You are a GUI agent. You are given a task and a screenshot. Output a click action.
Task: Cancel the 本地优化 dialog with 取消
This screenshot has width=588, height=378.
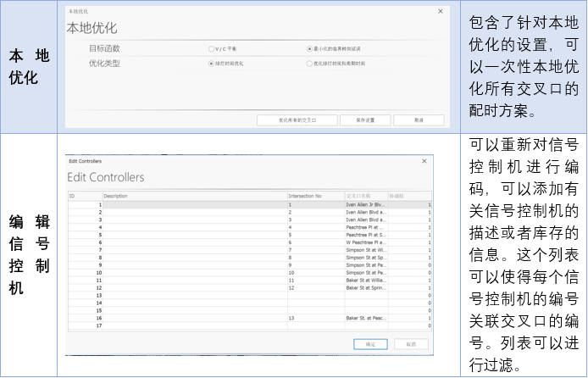418,120
